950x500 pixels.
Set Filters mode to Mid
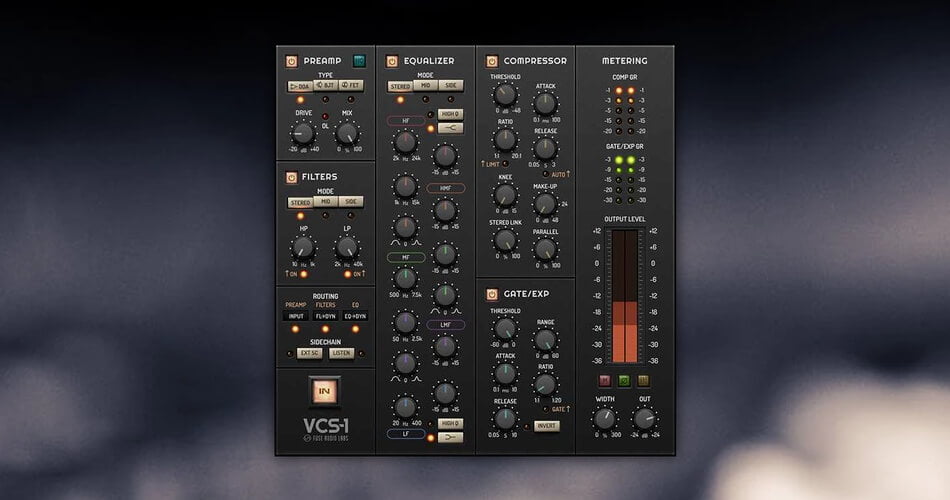click(326, 202)
